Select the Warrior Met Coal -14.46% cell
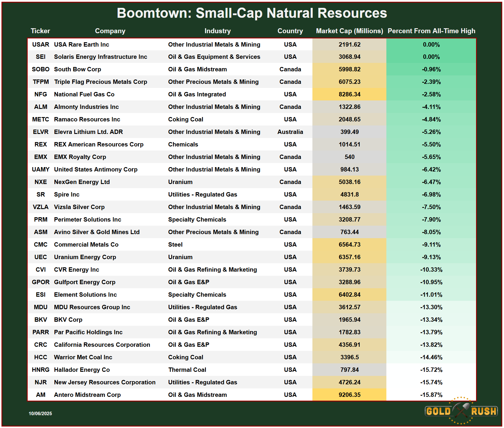This screenshot has height=428, width=504. pos(431,357)
